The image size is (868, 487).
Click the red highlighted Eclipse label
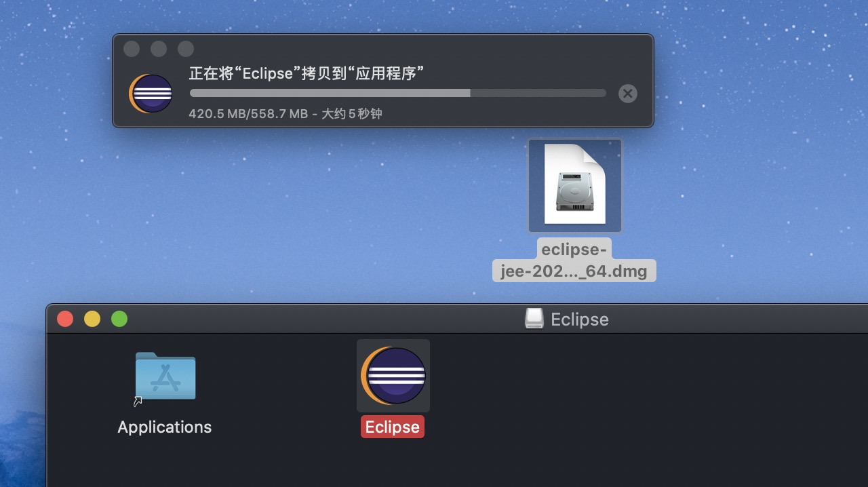click(x=393, y=427)
